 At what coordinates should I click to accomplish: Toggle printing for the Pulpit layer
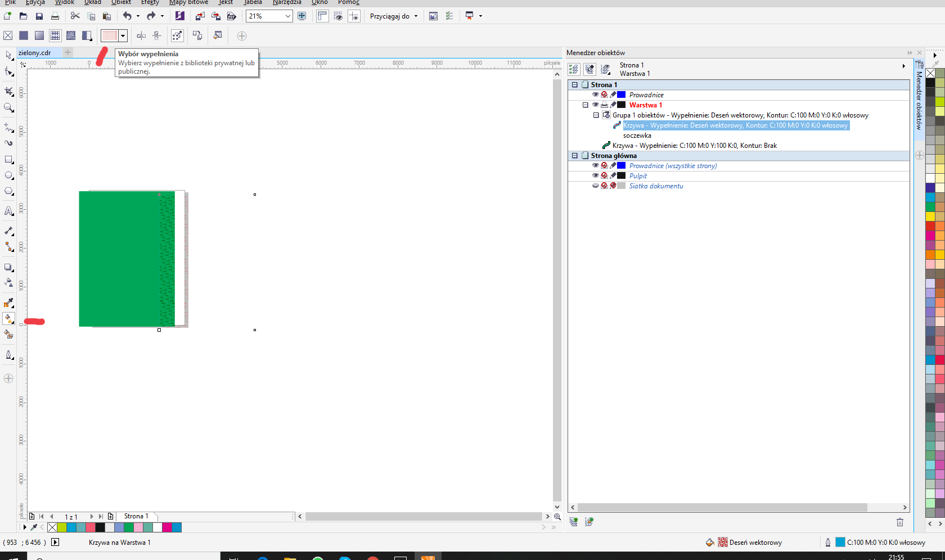[604, 176]
